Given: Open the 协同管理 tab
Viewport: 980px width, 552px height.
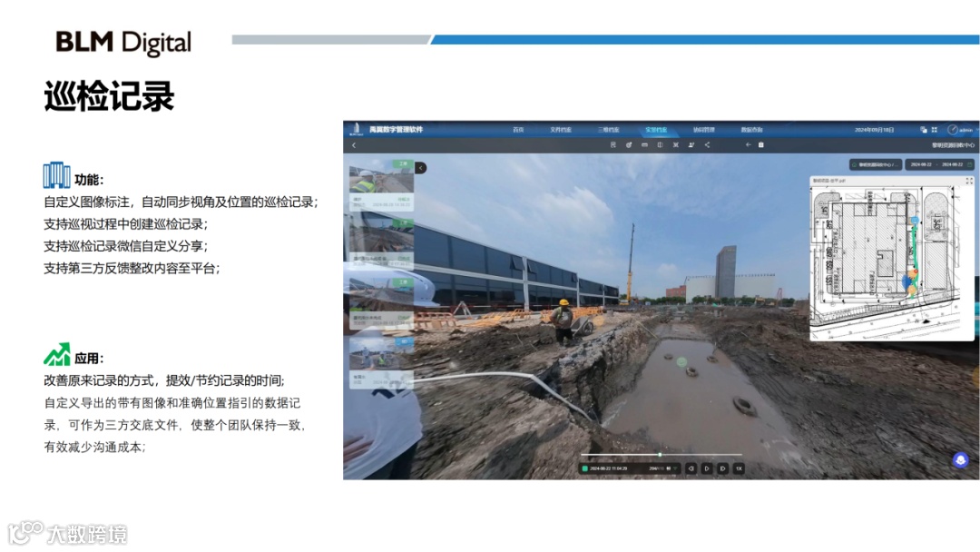Looking at the screenshot, I should tap(704, 130).
